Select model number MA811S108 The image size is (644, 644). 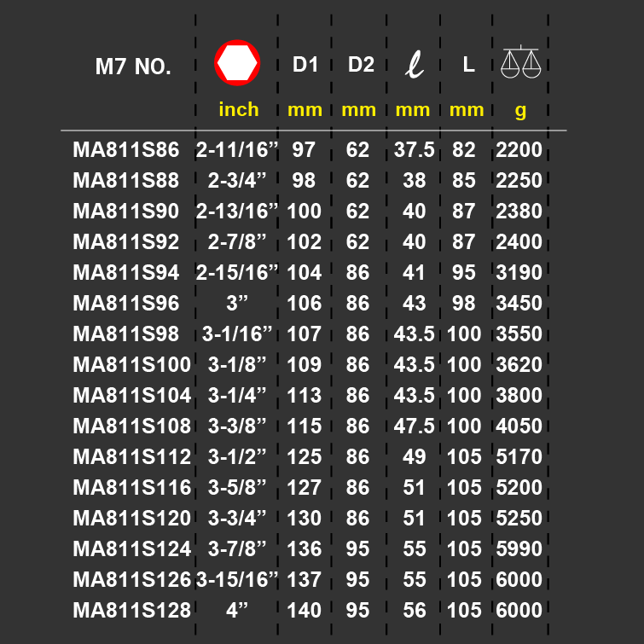(x=132, y=426)
